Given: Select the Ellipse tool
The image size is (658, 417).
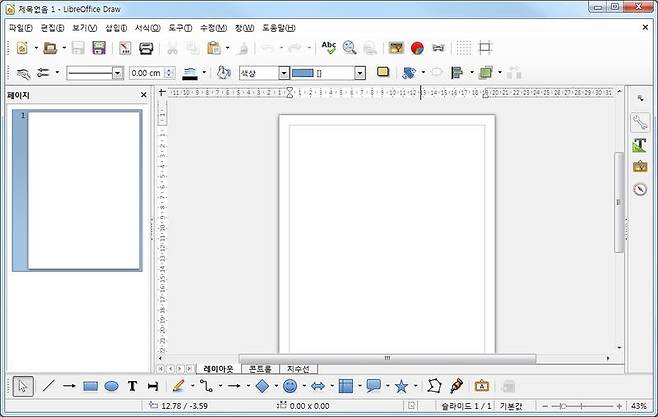Looking at the screenshot, I should click(x=111, y=385).
